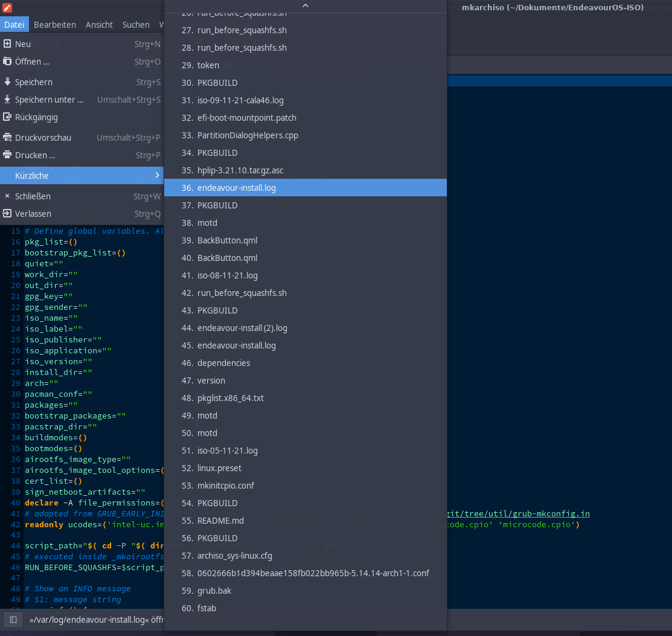Open recent file 43 PKGBUILD
The image size is (672, 636).
click(x=305, y=310)
